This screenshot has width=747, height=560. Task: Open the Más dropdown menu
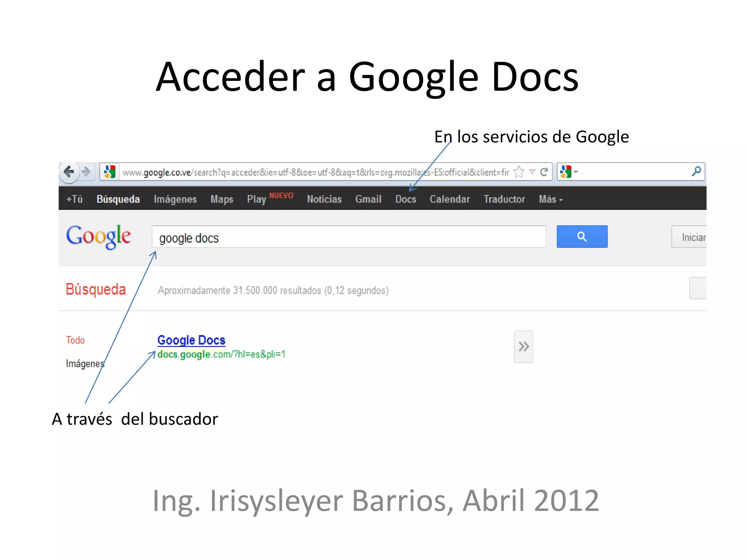(550, 199)
